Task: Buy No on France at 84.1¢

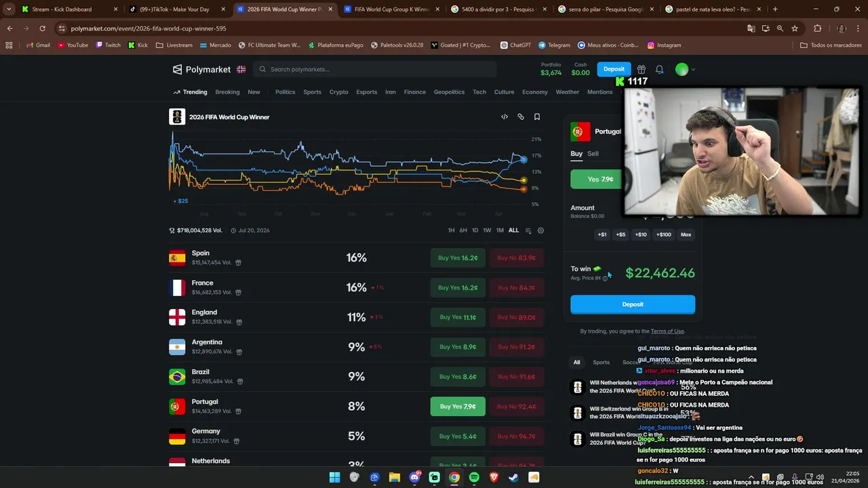Action: 517,287
